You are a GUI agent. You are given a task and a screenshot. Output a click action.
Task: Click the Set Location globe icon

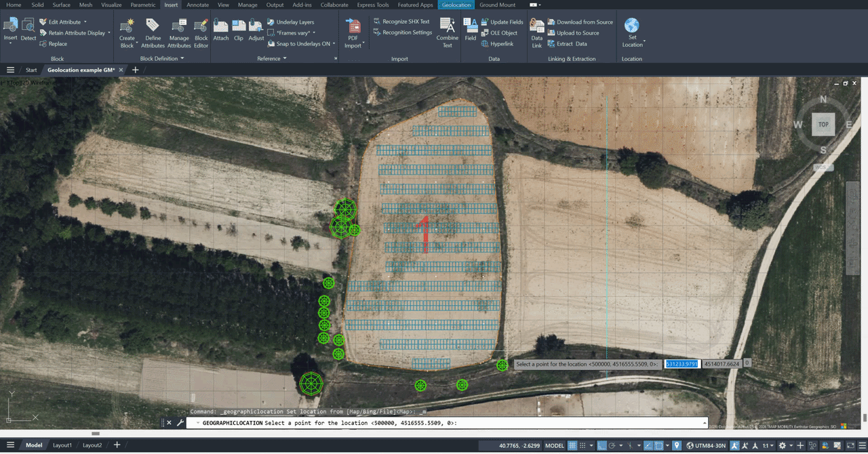point(632,25)
